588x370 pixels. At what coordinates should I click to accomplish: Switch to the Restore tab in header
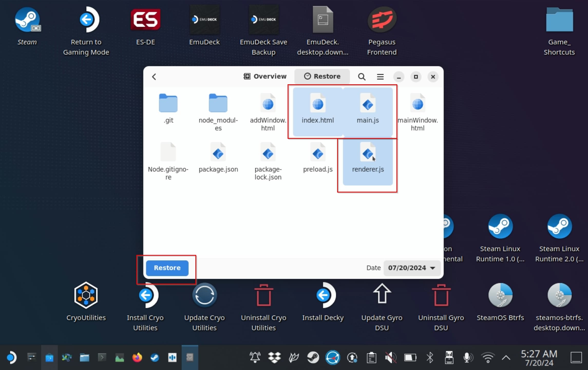tap(322, 76)
